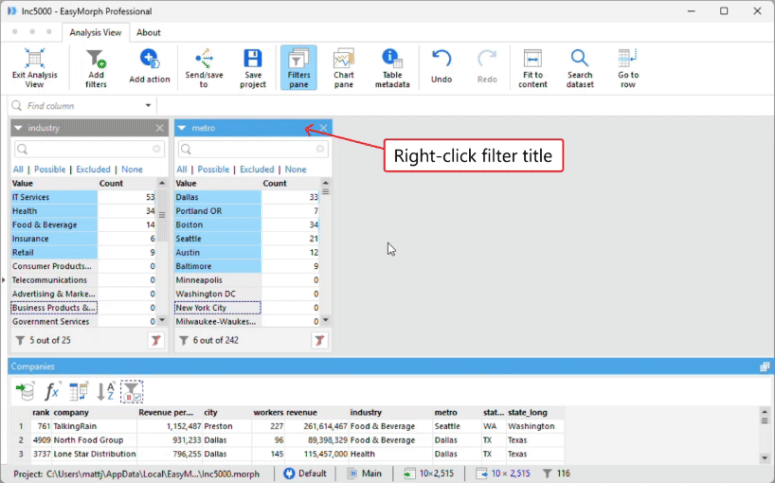
Task: Select Excluded link in industry filter
Action: pyautogui.click(x=93, y=169)
